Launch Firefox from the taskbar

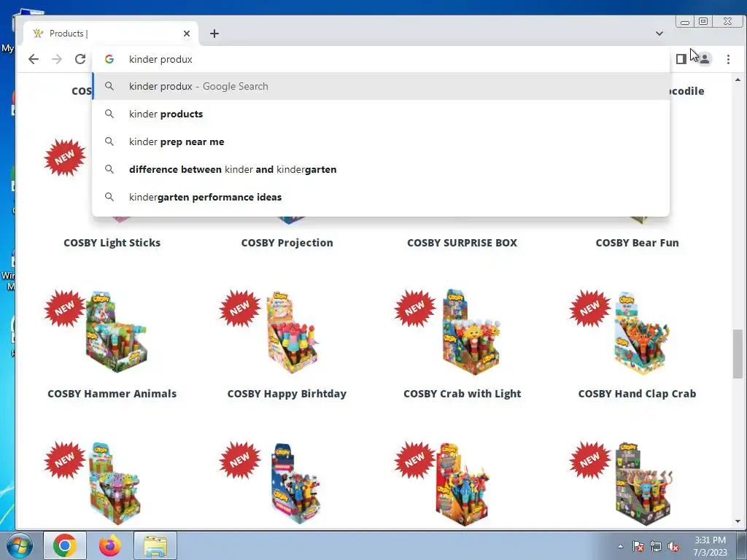click(x=110, y=545)
